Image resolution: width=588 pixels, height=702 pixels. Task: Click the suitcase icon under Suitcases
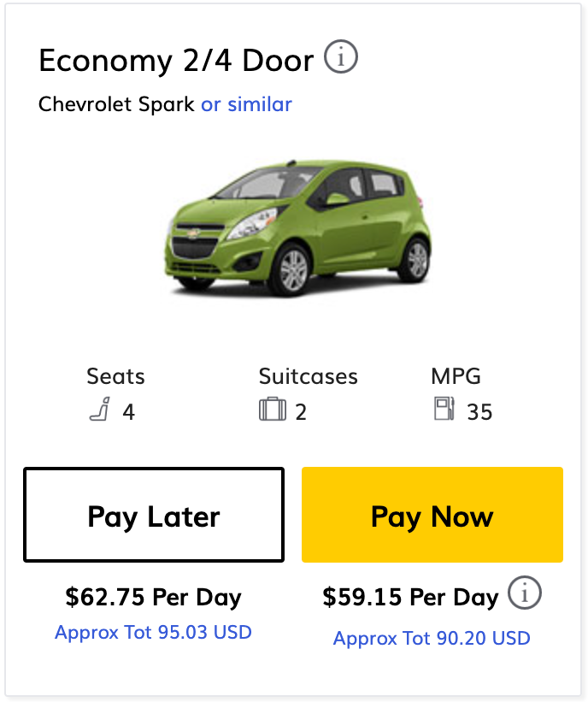point(273,411)
